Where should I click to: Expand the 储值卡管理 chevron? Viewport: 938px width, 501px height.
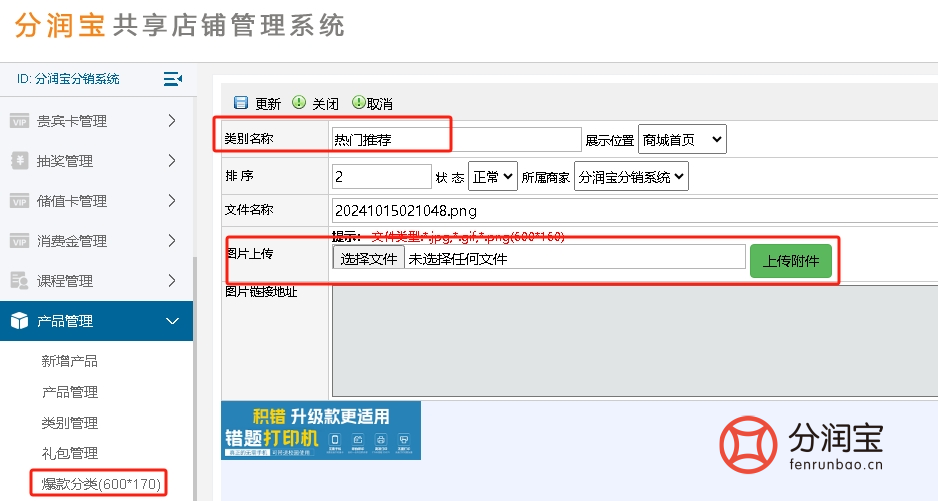coord(172,201)
